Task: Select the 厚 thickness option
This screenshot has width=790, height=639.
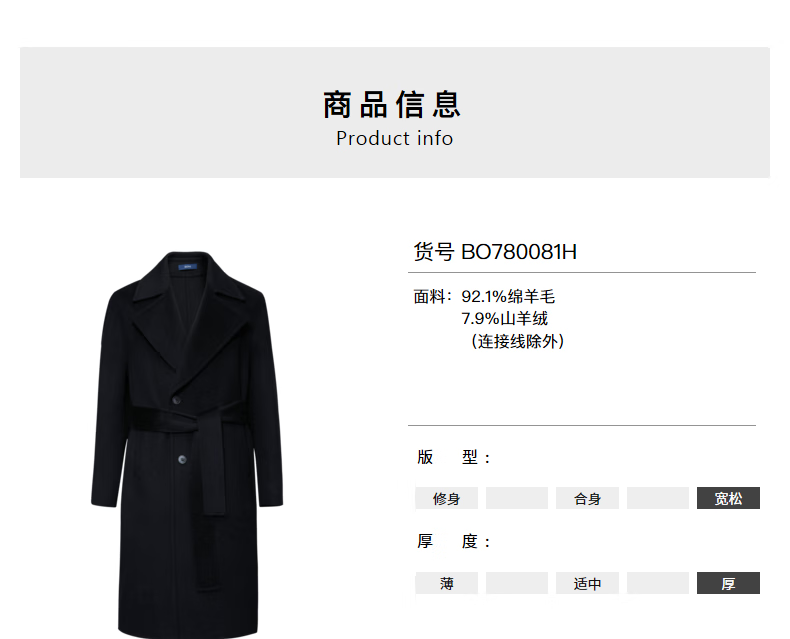Action: pyautogui.click(x=729, y=583)
